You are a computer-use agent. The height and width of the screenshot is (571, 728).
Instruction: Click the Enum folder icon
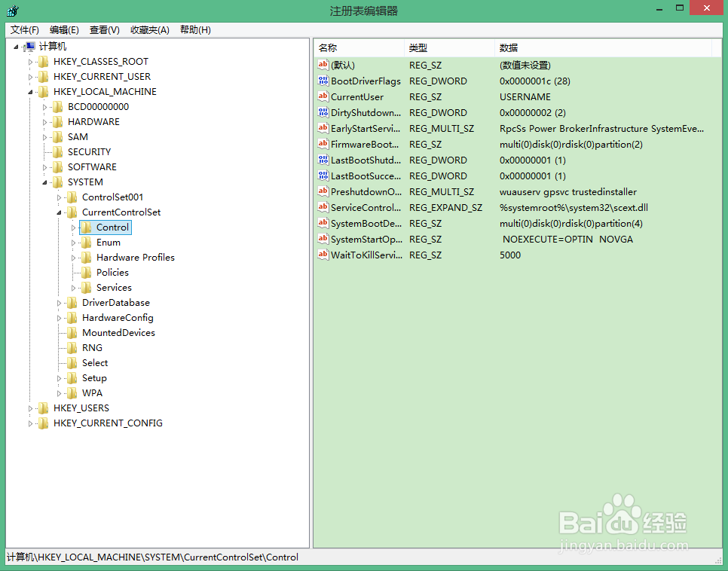87,243
